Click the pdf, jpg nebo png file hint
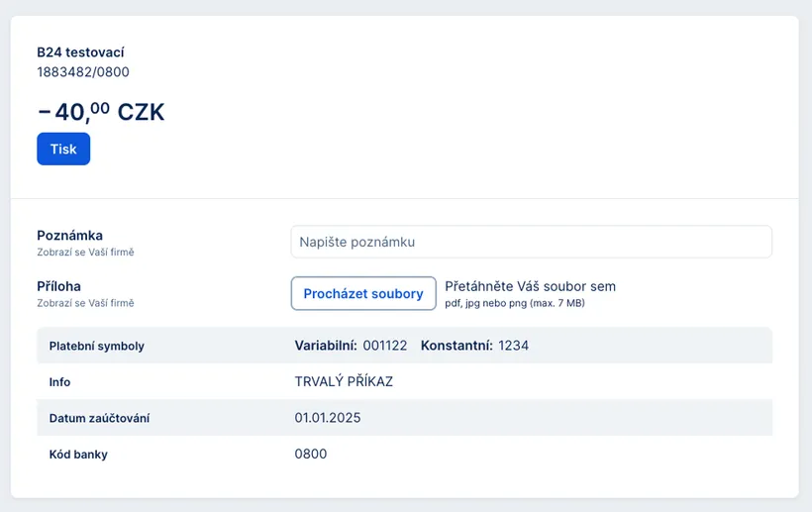Image resolution: width=812 pixels, height=512 pixels. (x=515, y=303)
